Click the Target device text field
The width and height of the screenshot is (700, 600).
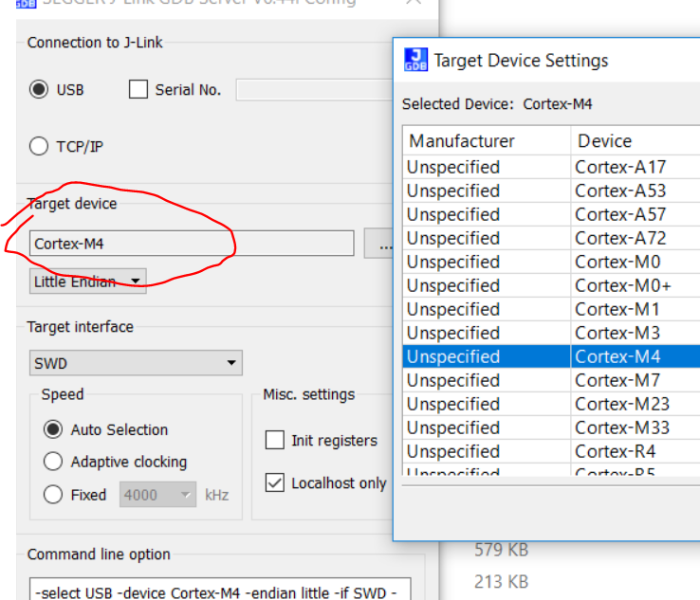coord(191,244)
